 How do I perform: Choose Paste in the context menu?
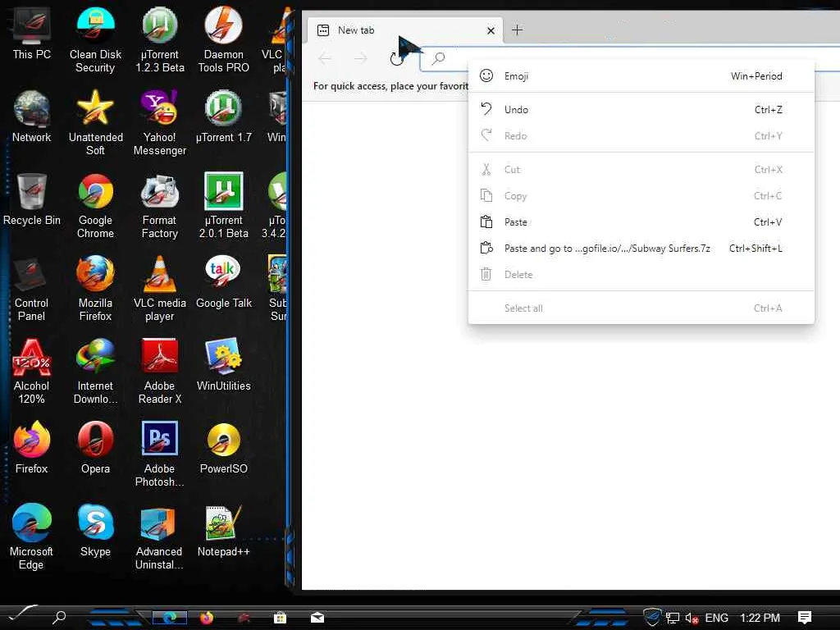pos(641,222)
